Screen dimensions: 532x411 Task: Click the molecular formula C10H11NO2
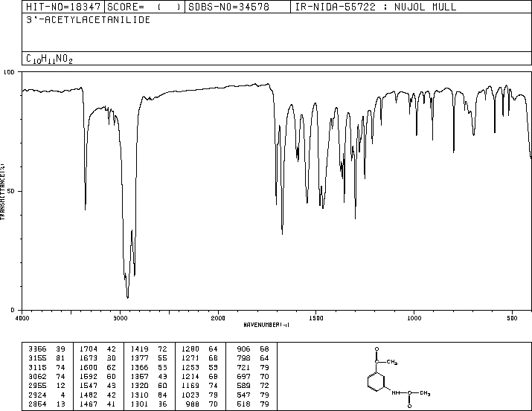pos(49,59)
